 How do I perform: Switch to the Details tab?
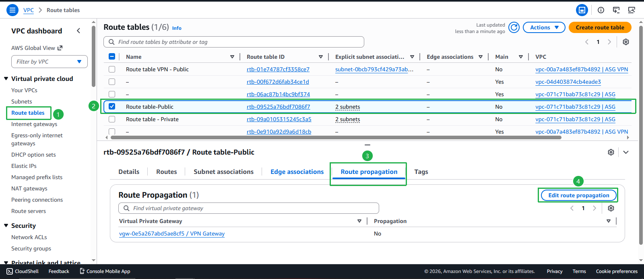click(129, 172)
